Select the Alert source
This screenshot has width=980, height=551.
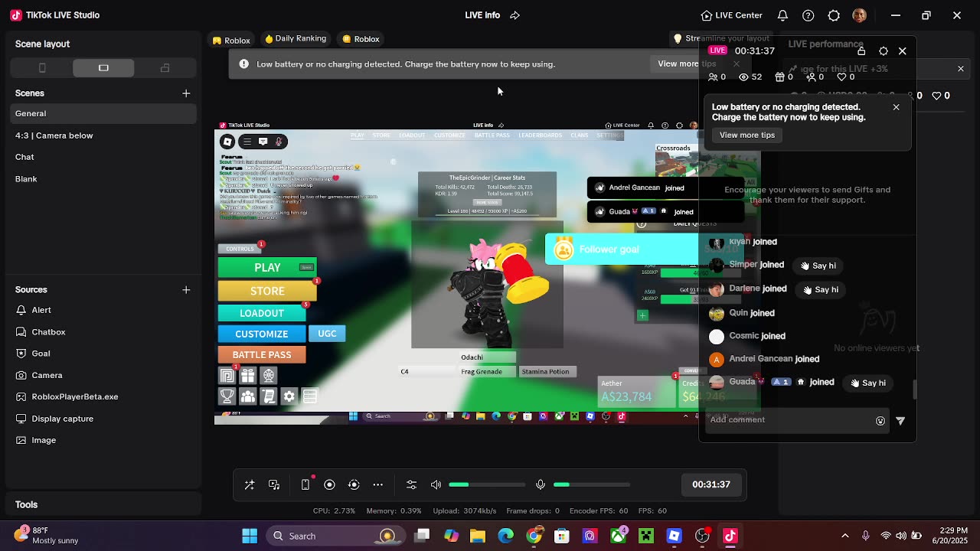click(x=103, y=310)
